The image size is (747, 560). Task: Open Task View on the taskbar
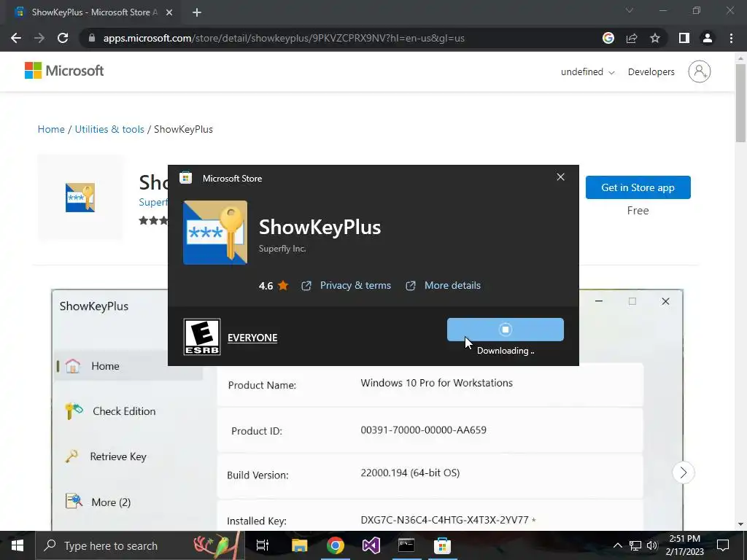tap(263, 545)
